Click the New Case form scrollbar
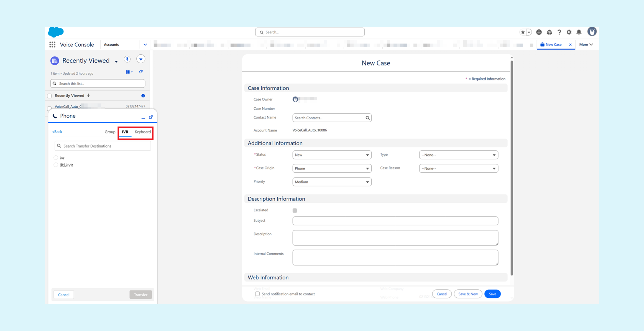 pos(512,168)
